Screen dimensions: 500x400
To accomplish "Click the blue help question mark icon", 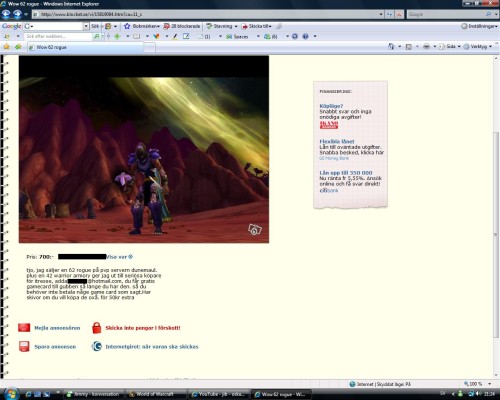I will [305, 36].
